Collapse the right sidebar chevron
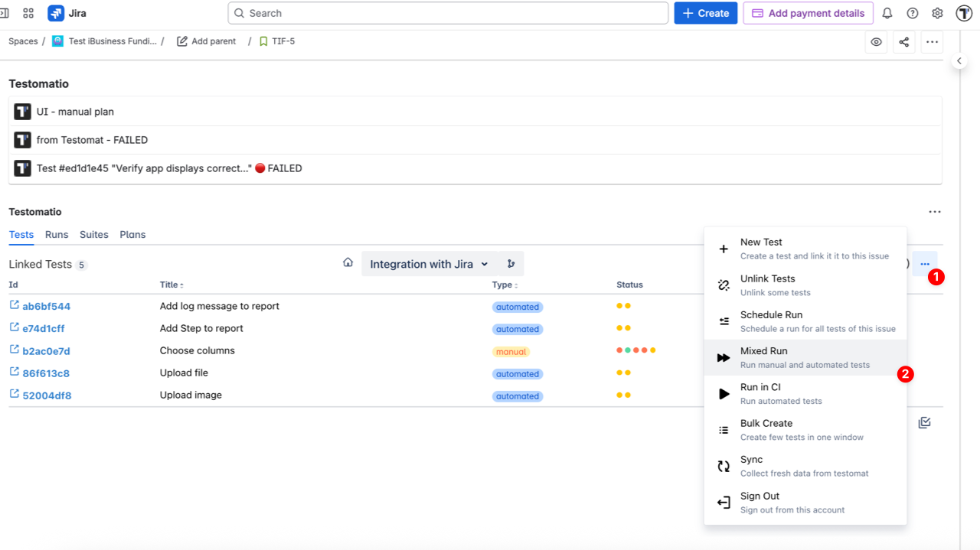The height and width of the screenshot is (550, 980). tap(959, 61)
